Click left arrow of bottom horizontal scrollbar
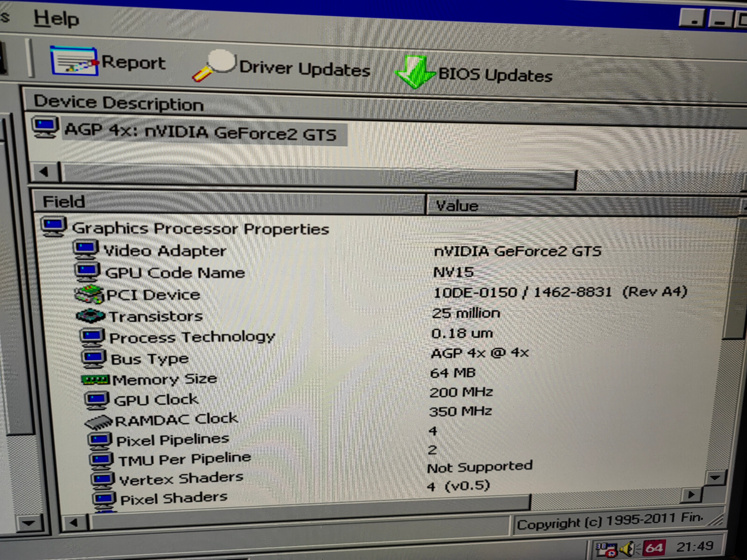The height and width of the screenshot is (560, 747). (74, 522)
